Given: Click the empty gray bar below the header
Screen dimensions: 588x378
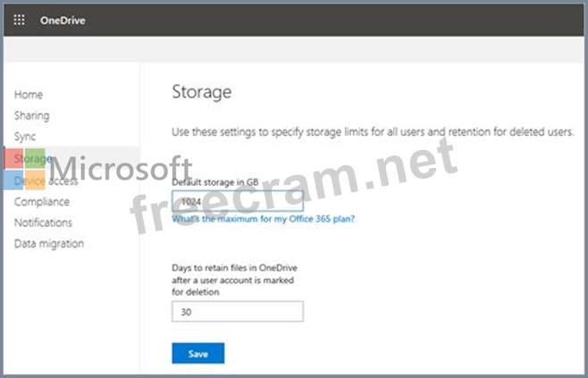Looking at the screenshot, I should tap(294, 49).
